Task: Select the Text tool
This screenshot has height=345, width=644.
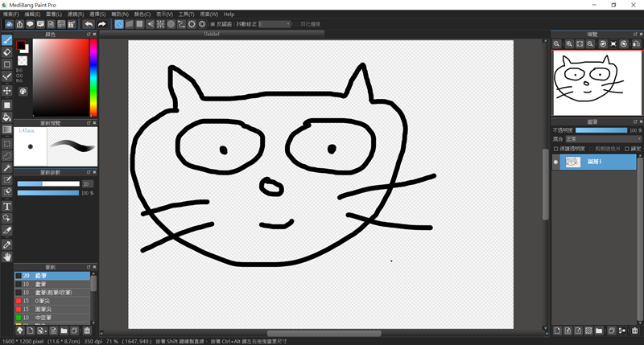Action: pos(7,206)
